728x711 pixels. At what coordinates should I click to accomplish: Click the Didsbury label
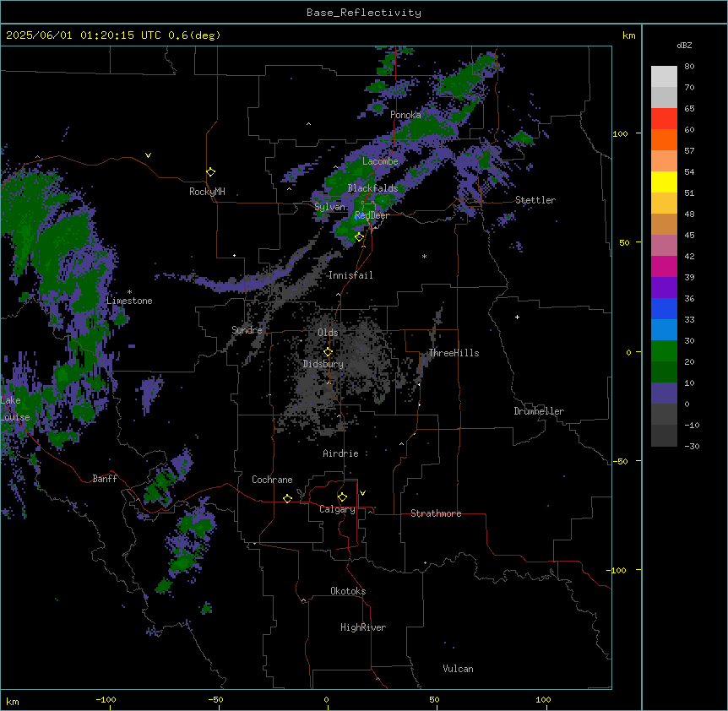pos(323,364)
